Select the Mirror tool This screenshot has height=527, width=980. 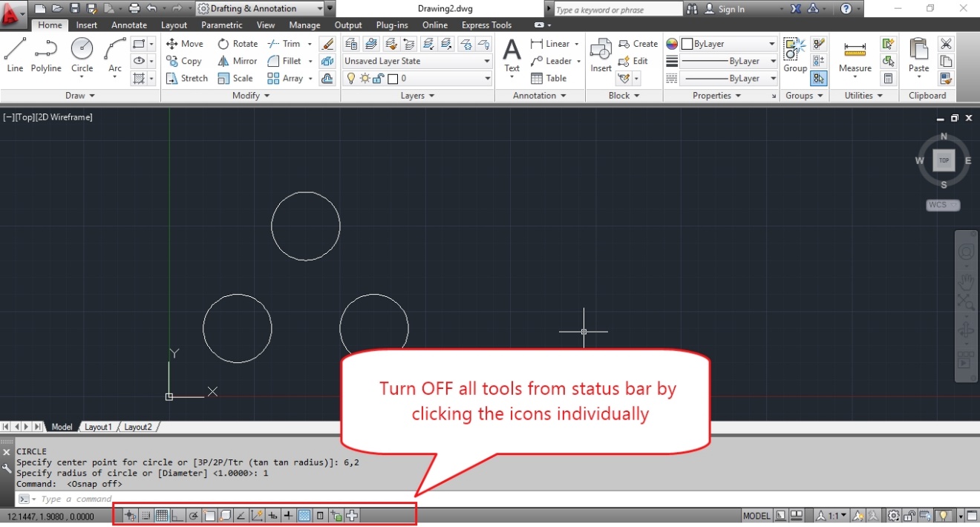click(x=236, y=61)
